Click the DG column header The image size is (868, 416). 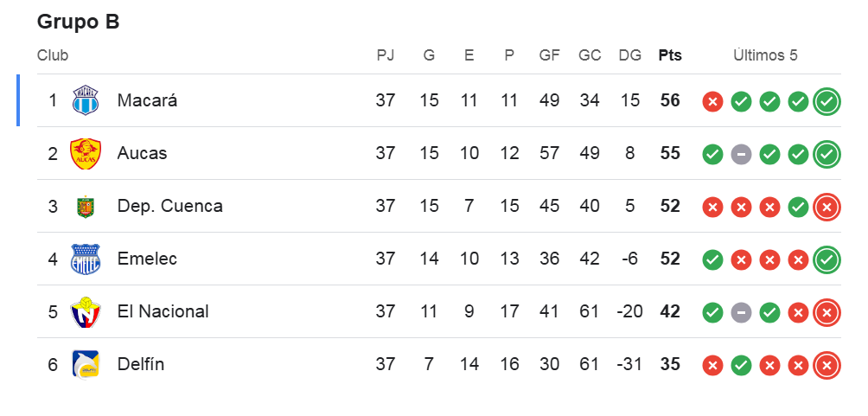[630, 55]
